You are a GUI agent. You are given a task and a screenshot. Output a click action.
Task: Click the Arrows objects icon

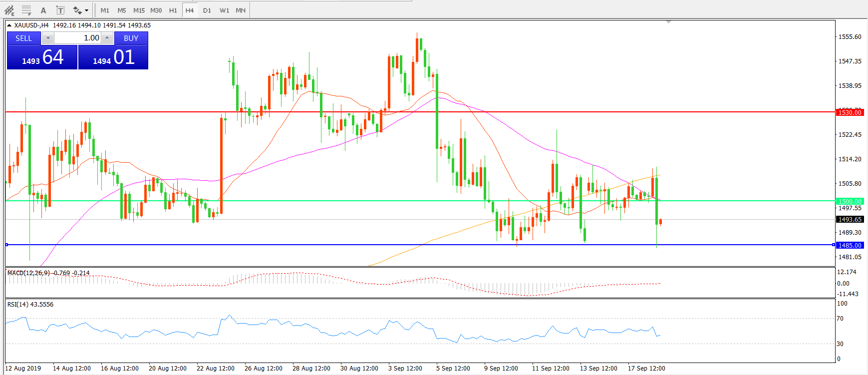77,10
